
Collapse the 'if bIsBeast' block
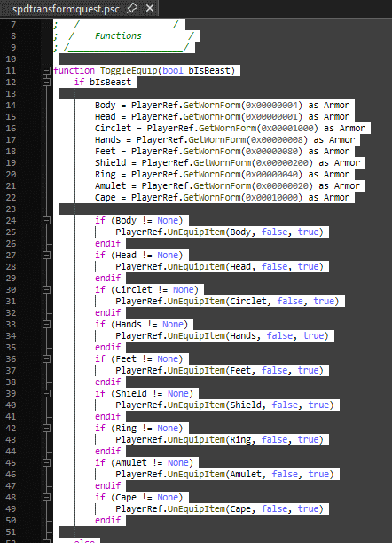pyautogui.click(x=46, y=83)
